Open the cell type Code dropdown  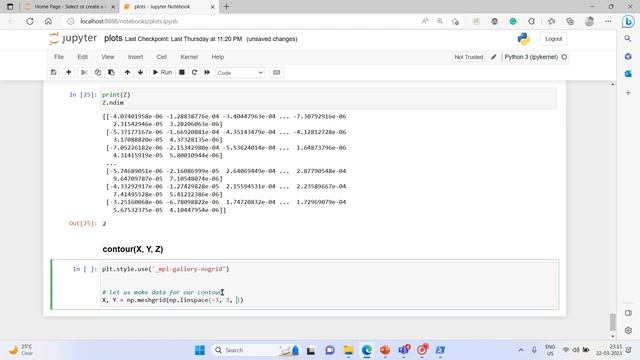(x=240, y=73)
